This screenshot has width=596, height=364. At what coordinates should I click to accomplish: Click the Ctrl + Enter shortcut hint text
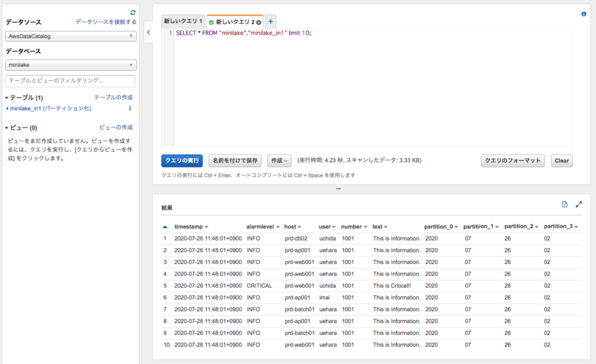click(x=258, y=175)
